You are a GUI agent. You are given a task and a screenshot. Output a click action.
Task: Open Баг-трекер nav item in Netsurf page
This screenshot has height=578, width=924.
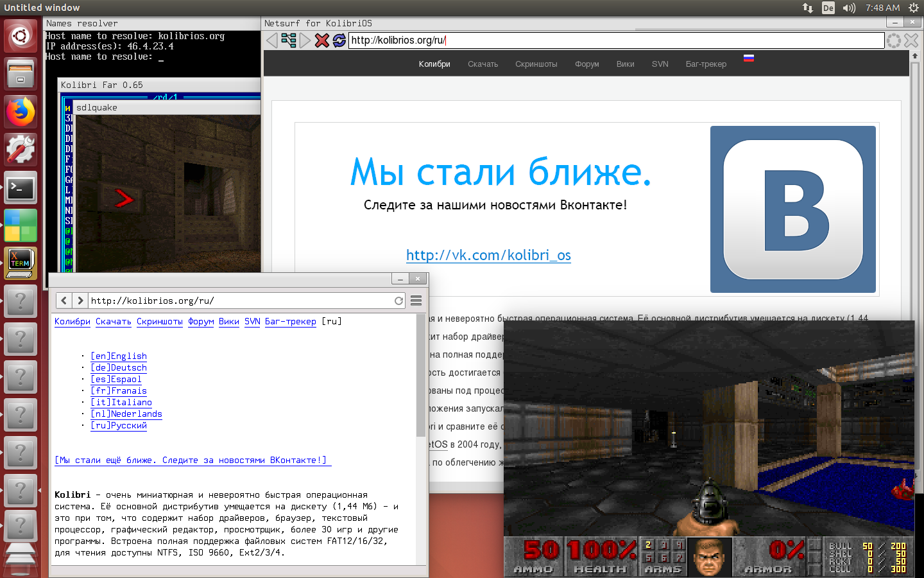tap(706, 64)
